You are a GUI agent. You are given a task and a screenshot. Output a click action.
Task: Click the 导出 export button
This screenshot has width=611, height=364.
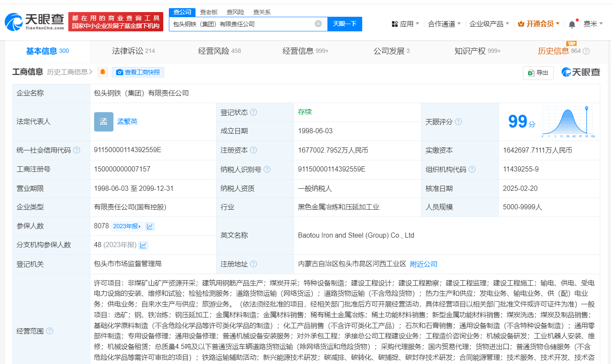coord(538,73)
